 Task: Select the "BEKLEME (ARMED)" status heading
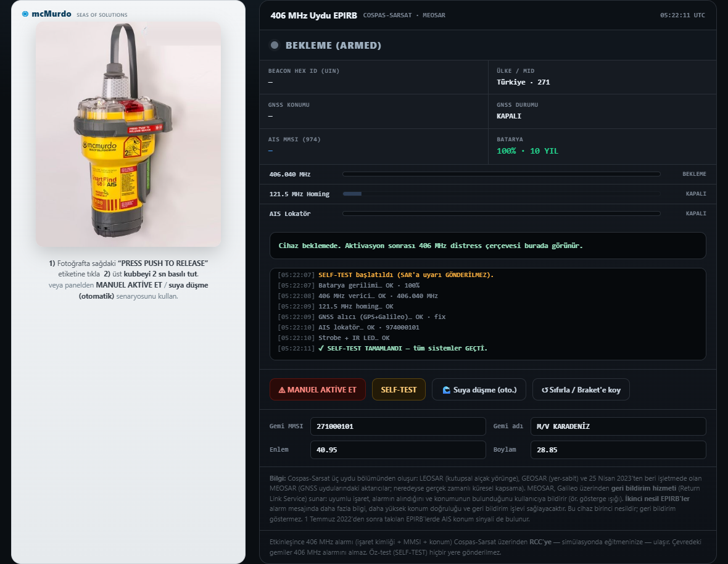click(x=333, y=46)
